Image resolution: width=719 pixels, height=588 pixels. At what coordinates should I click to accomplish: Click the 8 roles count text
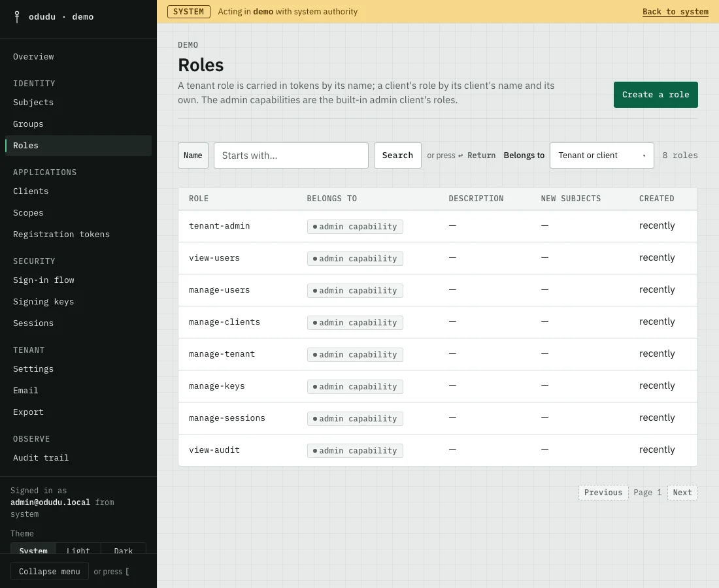680,156
